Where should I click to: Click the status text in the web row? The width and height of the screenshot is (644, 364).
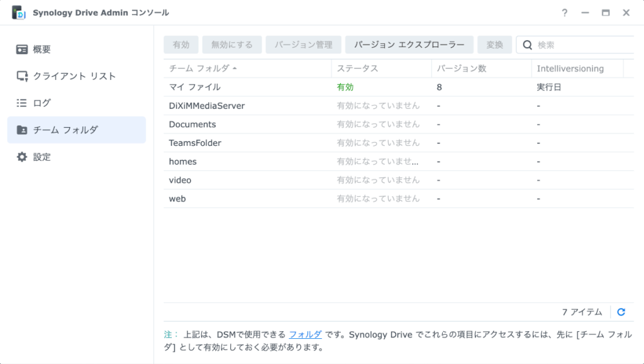(x=378, y=199)
